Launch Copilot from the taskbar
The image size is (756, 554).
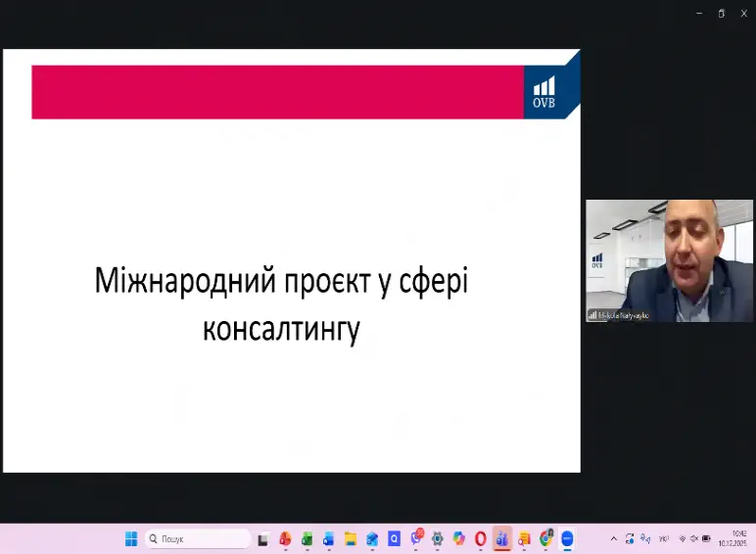pos(459,538)
